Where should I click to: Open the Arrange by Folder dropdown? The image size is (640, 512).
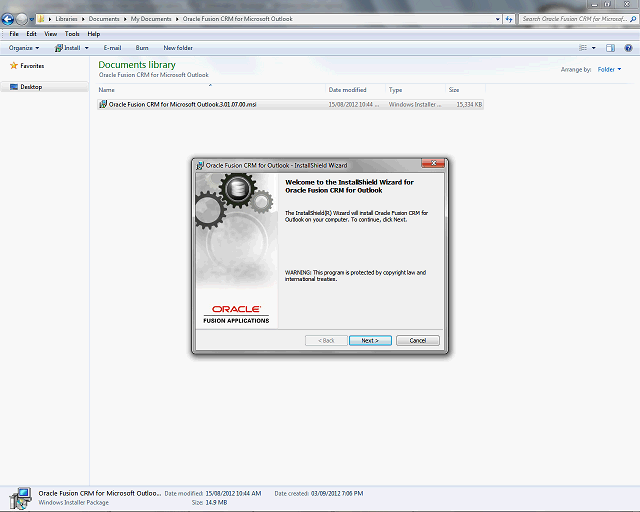(x=609, y=69)
